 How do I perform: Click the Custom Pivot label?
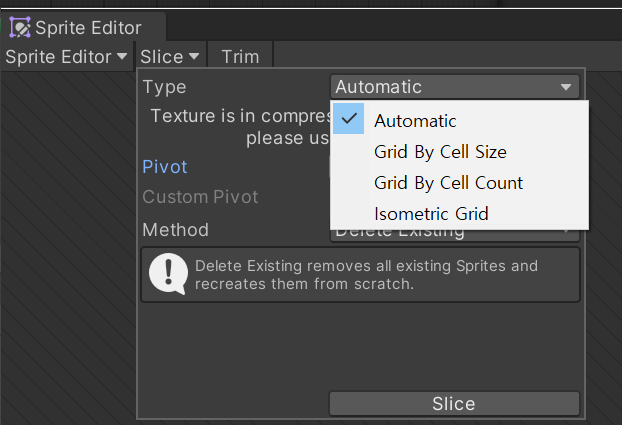200,197
